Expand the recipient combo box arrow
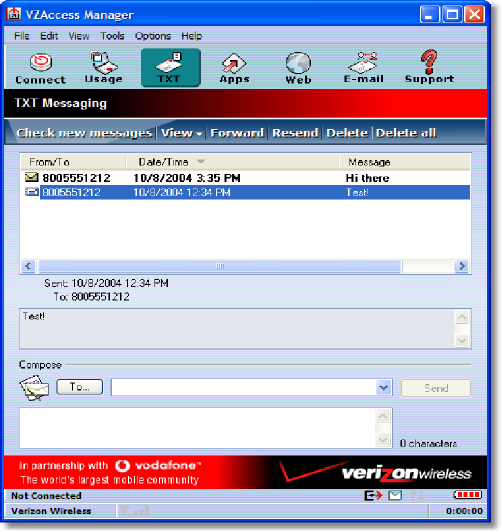The height and width of the screenshot is (532, 502). pos(384,387)
